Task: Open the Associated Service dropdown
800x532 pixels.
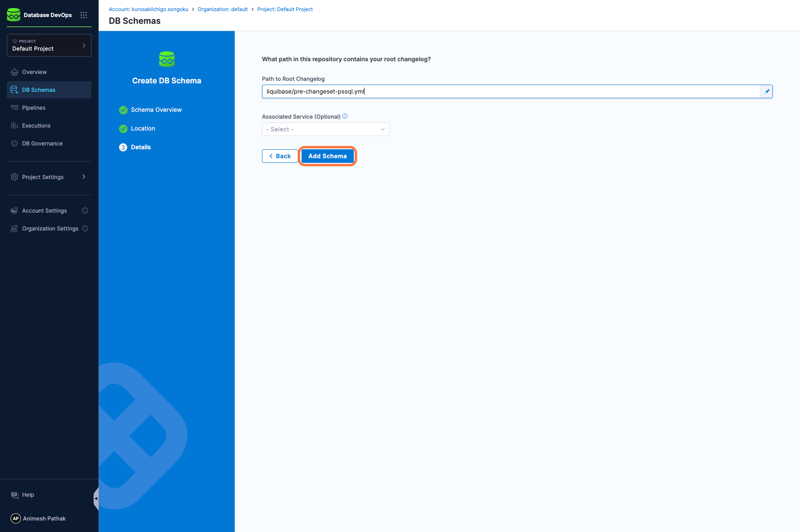Action: click(x=326, y=129)
